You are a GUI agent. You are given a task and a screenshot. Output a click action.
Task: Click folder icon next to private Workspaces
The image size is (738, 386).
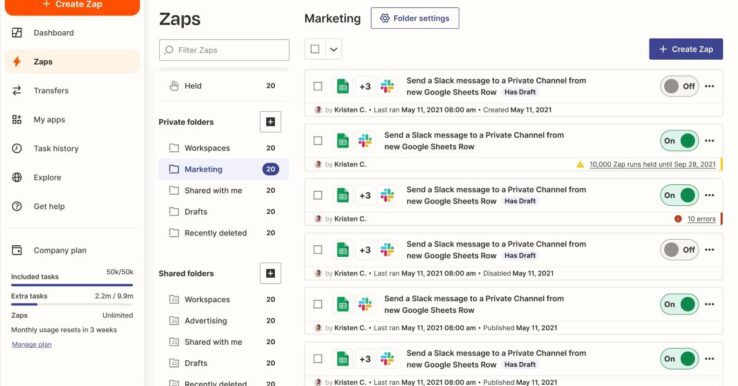coord(174,148)
